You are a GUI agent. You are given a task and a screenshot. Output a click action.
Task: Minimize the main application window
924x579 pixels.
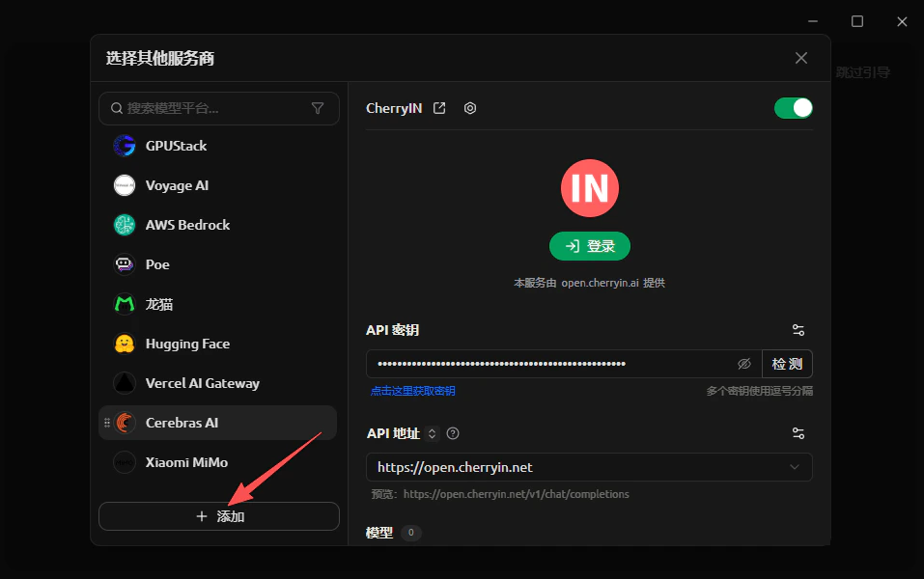tap(813, 21)
